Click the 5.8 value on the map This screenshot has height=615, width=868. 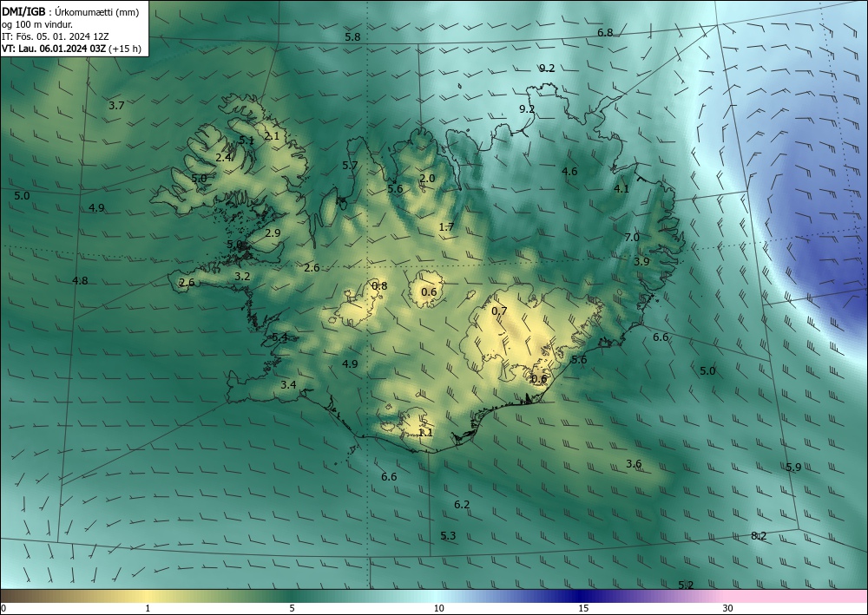pos(352,37)
